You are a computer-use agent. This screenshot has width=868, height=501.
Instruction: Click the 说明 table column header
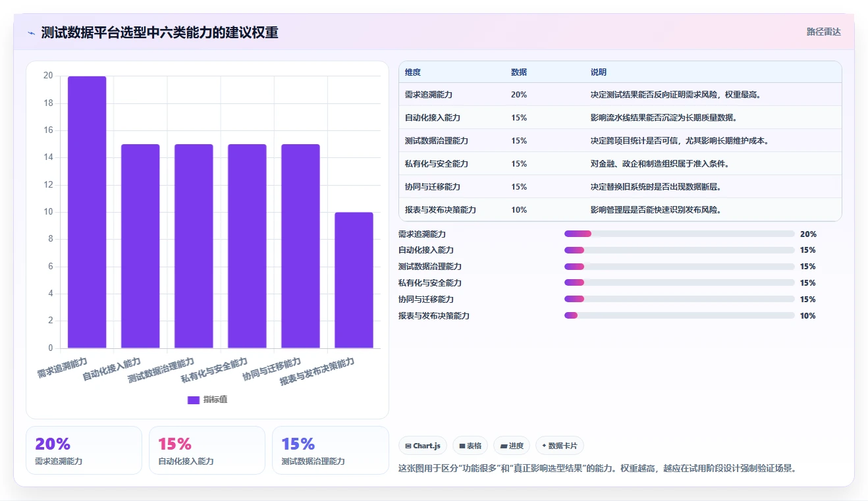pos(598,72)
